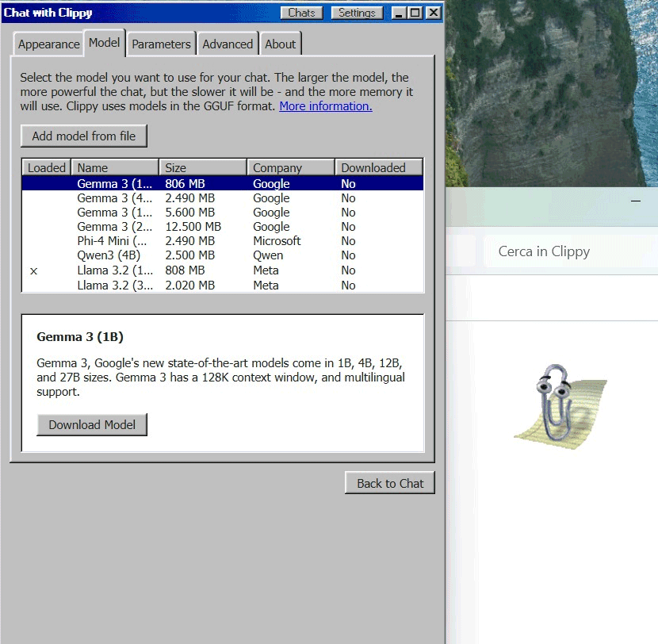The image size is (658, 644).
Task: Sort by the Downloaded column header
Action: pos(379,167)
